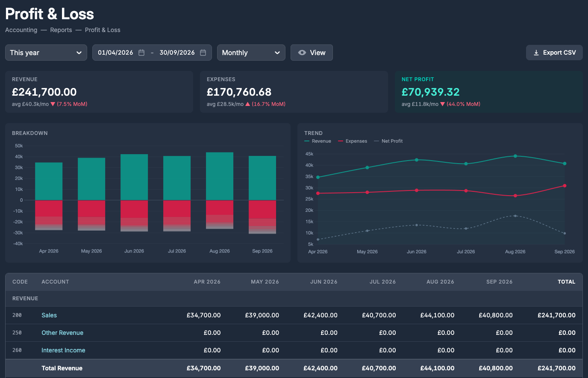Toggle the Net Profit series in the trend legend
The image size is (588, 378).
point(388,141)
